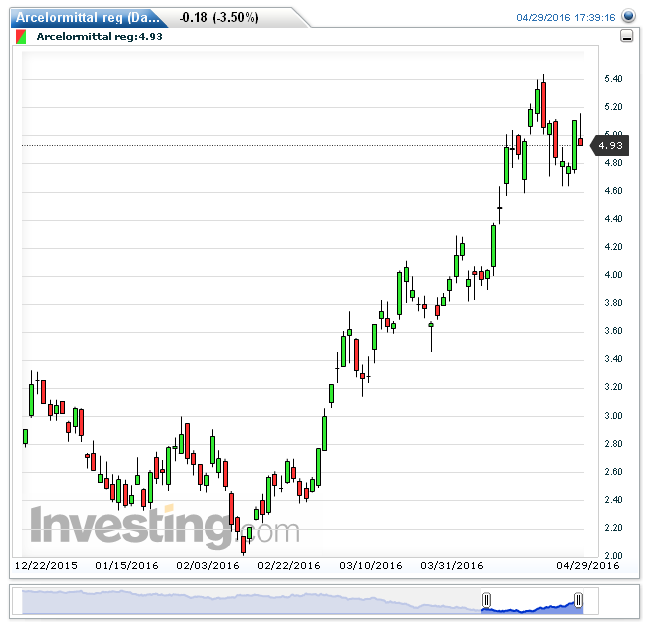The image size is (650, 627).
Task: Click the 02/03/2016 date axis label
Action: pos(208,565)
